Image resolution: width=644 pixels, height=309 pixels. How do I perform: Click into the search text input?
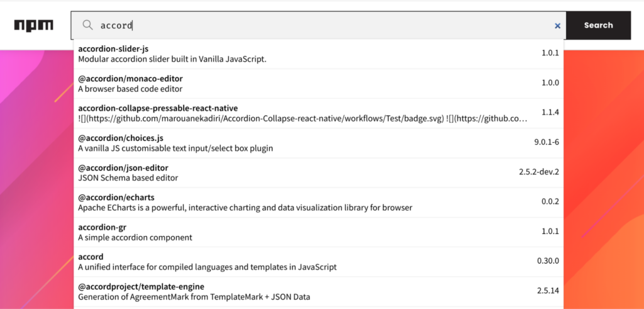[314, 25]
